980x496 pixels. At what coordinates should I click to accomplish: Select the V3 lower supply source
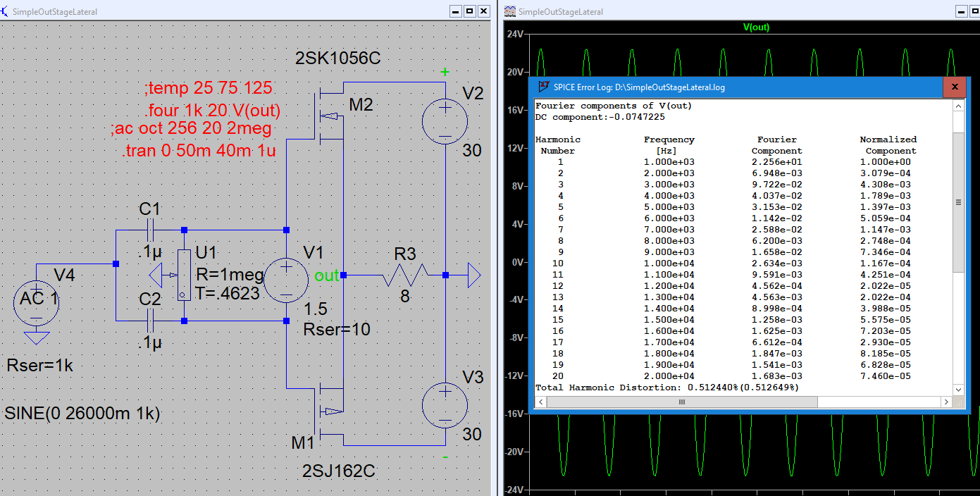coord(445,407)
